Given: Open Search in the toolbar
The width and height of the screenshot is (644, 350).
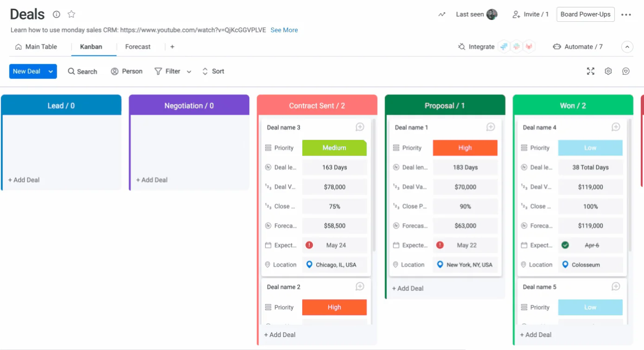Looking at the screenshot, I should coord(83,71).
